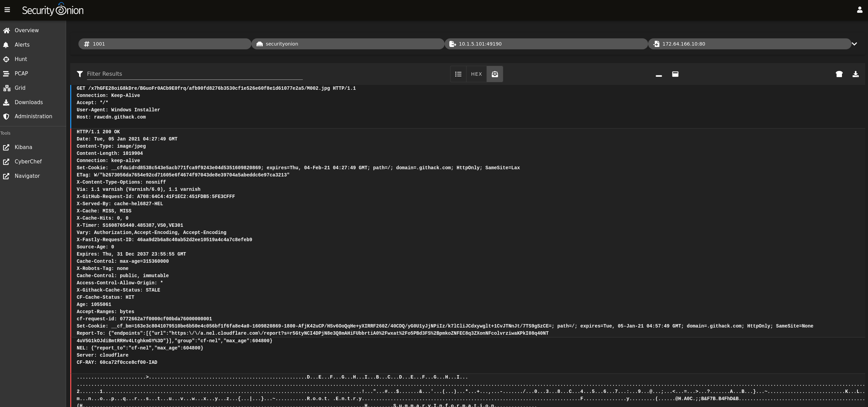Click the 1001 job ID chip

[164, 44]
